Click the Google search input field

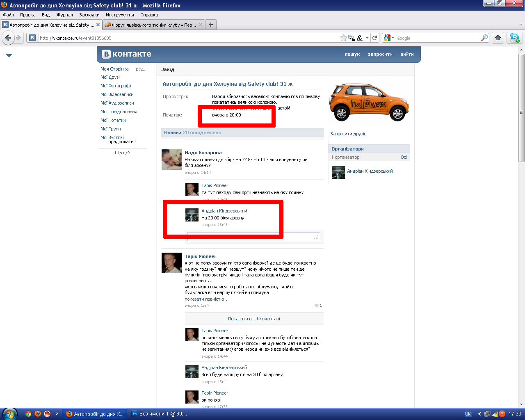(x=438, y=38)
